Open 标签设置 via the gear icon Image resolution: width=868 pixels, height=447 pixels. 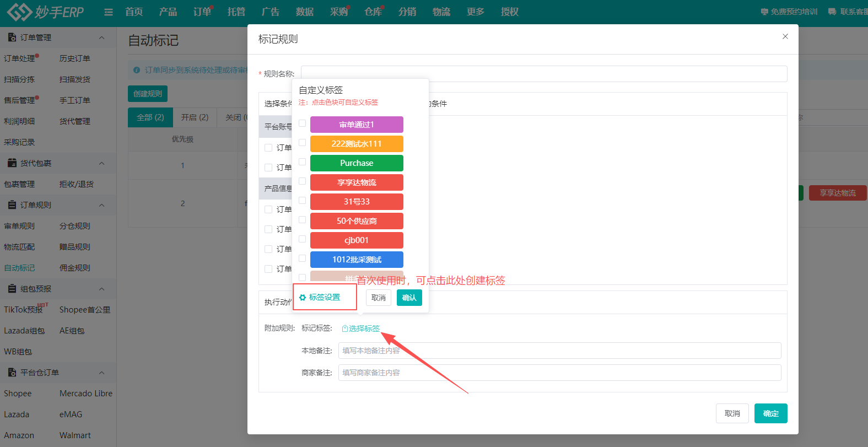pyautogui.click(x=320, y=298)
